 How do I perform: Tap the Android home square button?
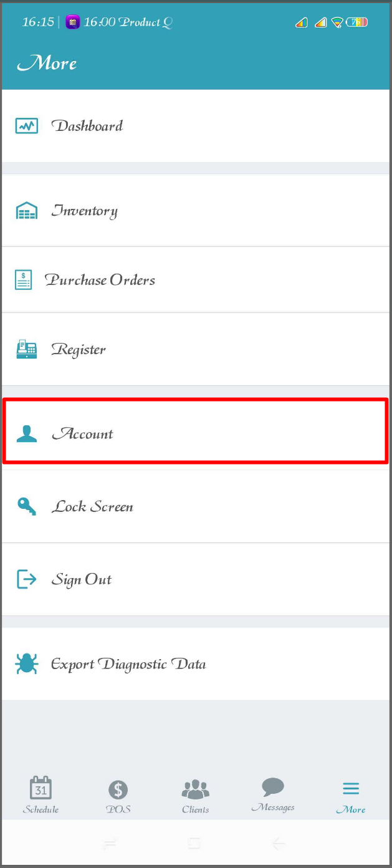(195, 844)
